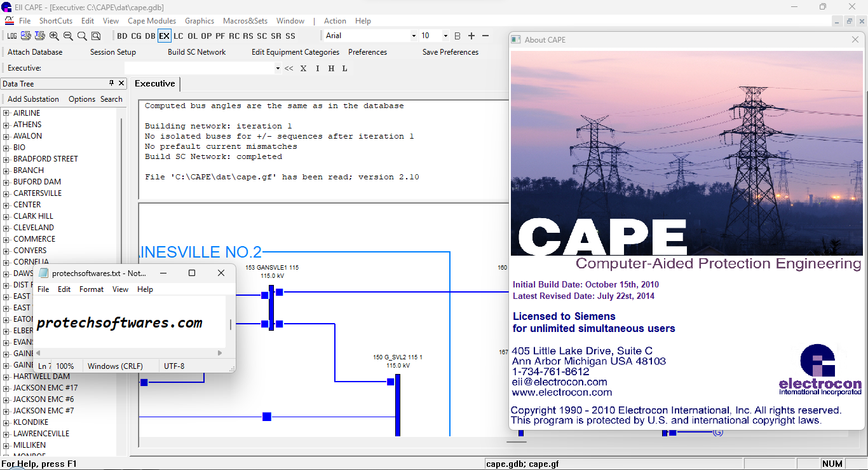Select CLARK HILL tree item
868x470 pixels.
[x=34, y=216]
